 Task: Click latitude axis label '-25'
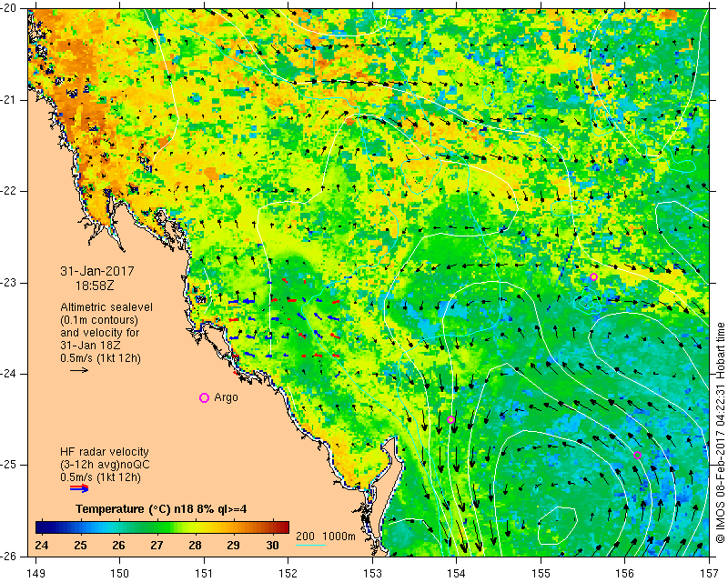click(x=8, y=465)
